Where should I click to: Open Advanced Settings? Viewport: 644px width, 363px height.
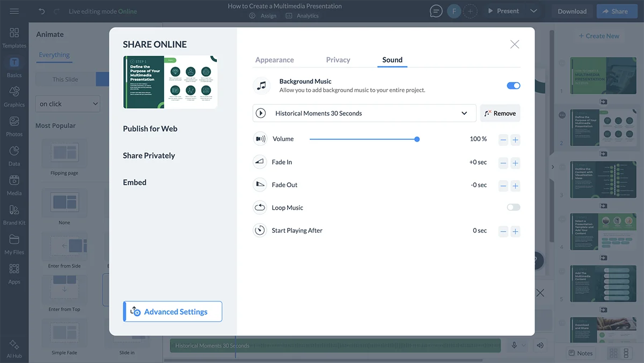(173, 312)
